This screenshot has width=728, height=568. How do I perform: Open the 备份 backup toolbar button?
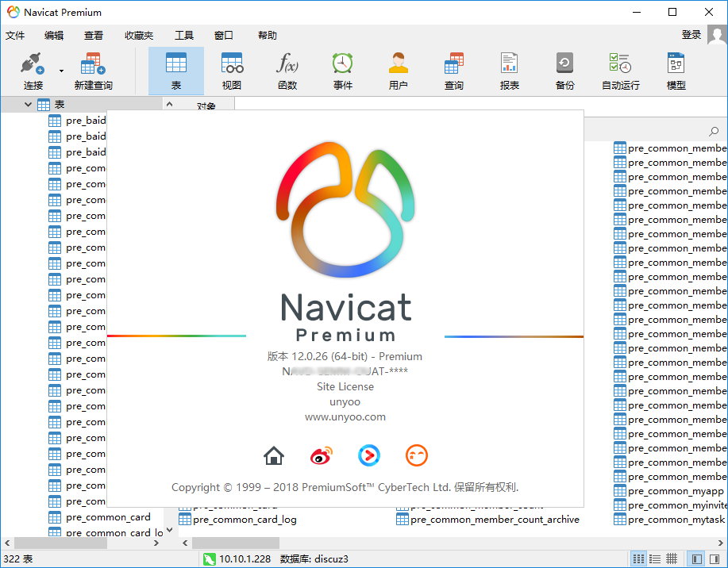pyautogui.click(x=565, y=71)
